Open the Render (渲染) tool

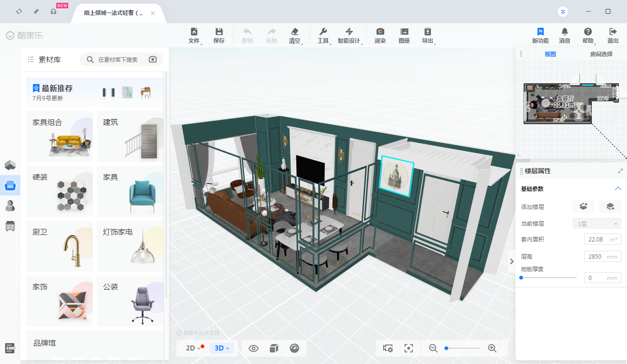[380, 35]
